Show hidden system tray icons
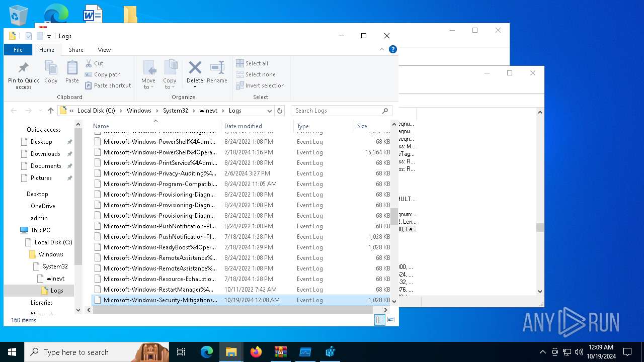This screenshot has height=362, width=644. pos(542,352)
